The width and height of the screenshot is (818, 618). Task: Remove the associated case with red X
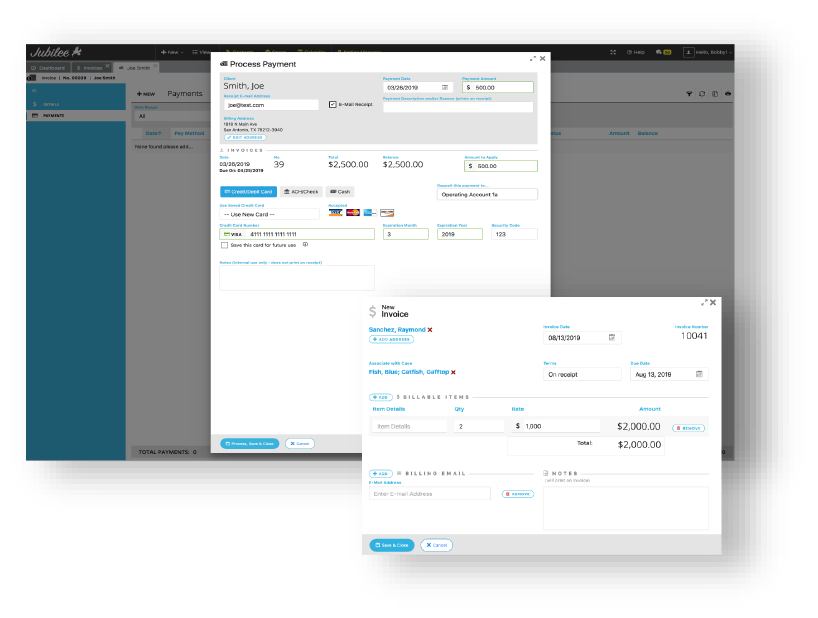(x=453, y=372)
